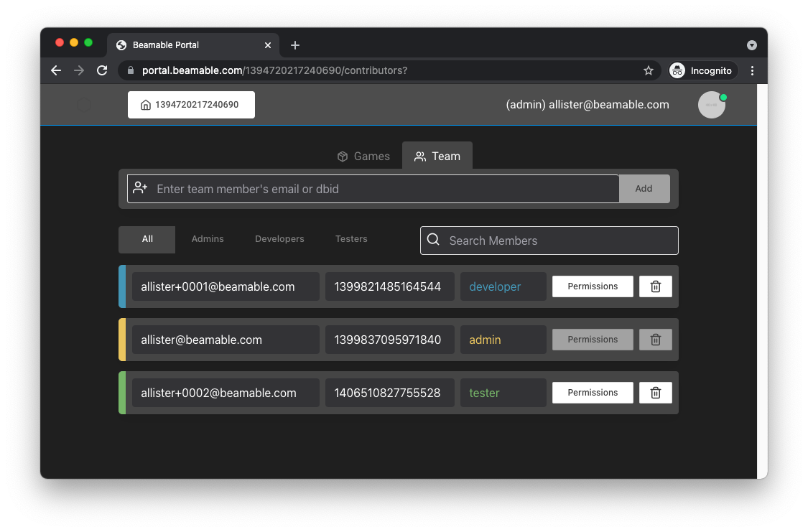Screen dimensions: 808x532
Task: Open Permissions for allister@beamable.com
Action: pos(593,340)
